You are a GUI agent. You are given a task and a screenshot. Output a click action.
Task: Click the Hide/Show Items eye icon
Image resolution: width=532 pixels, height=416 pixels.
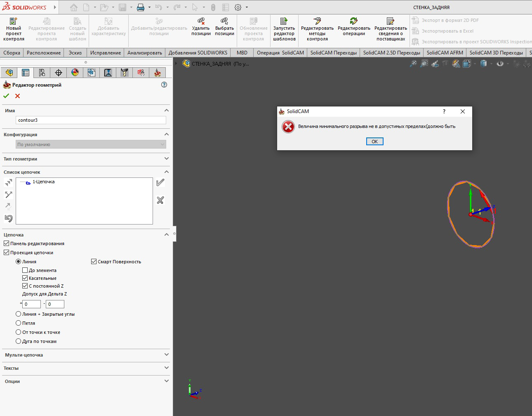tap(500, 64)
